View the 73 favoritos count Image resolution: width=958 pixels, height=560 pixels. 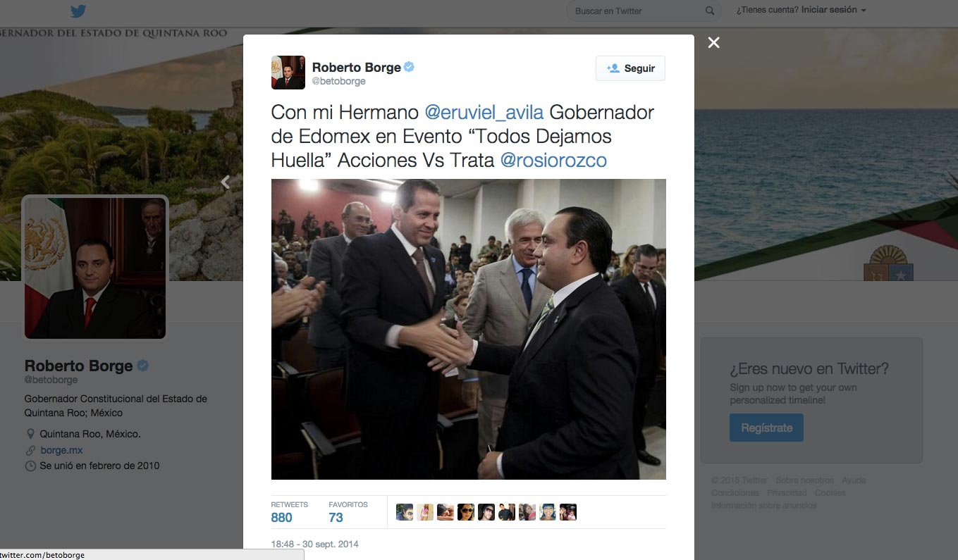coord(336,518)
